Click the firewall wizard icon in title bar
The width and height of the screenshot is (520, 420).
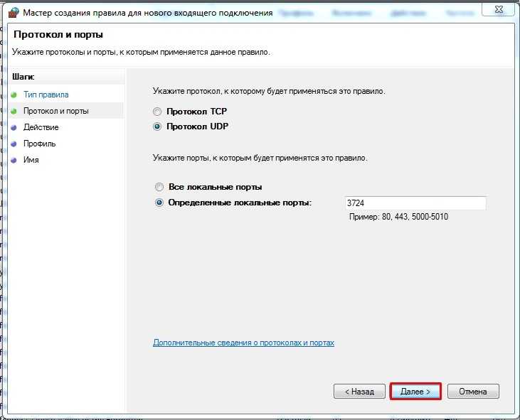coord(14,13)
